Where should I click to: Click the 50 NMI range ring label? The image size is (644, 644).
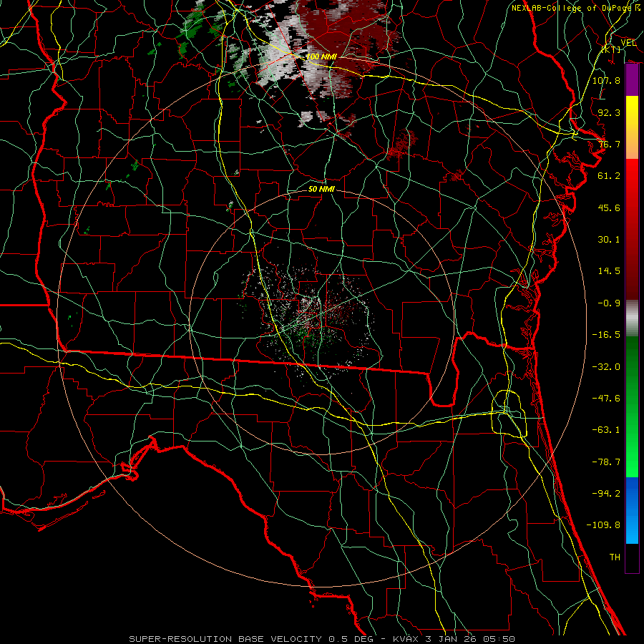click(x=321, y=189)
